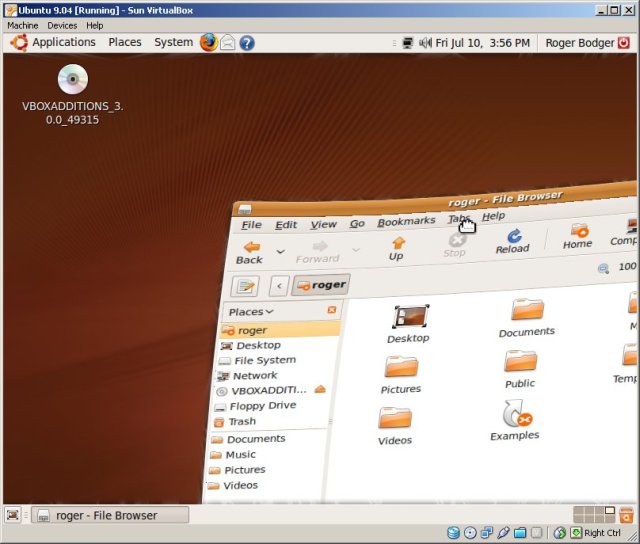
Task: Click the Computer toolbar button
Action: [624, 233]
